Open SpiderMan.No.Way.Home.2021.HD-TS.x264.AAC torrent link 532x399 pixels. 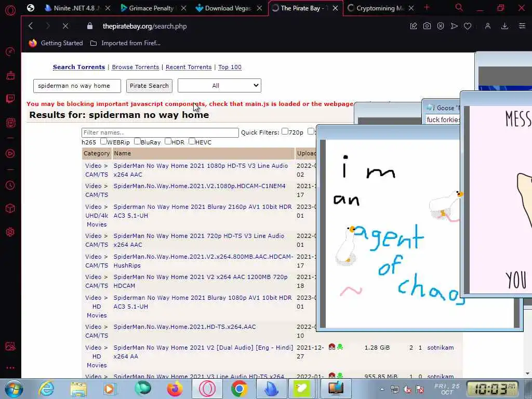coord(184,327)
